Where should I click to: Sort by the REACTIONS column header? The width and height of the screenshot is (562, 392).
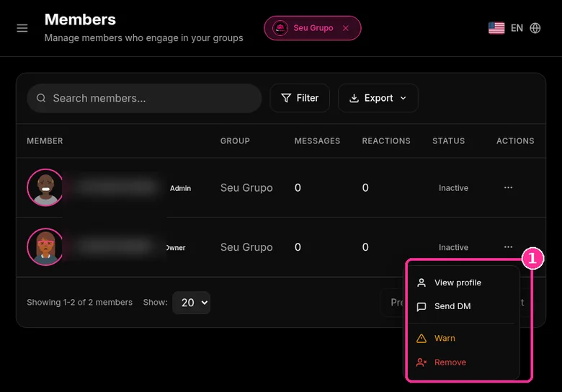click(386, 141)
